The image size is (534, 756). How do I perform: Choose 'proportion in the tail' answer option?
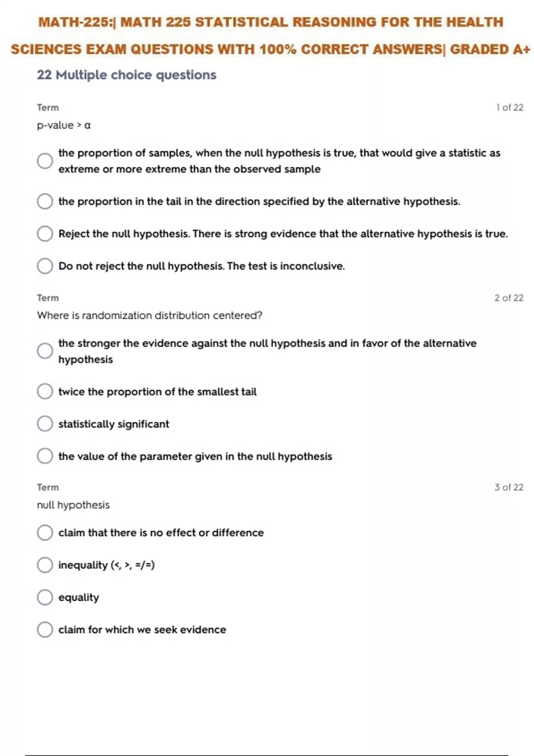(45, 201)
